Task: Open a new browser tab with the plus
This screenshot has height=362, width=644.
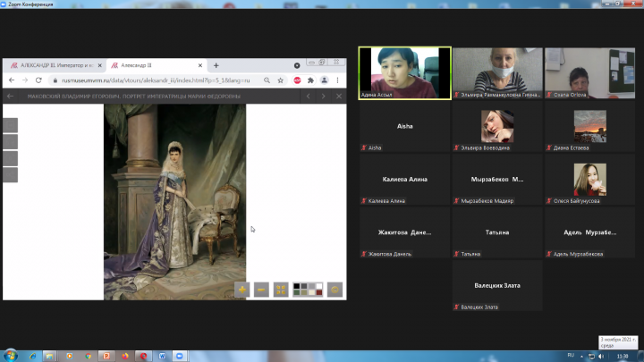Action: pyautogui.click(x=216, y=65)
